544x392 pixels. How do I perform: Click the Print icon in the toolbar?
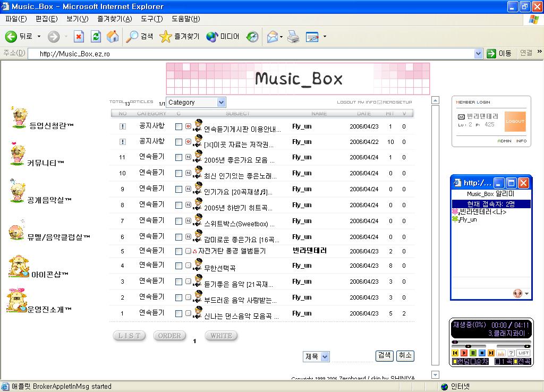(293, 37)
